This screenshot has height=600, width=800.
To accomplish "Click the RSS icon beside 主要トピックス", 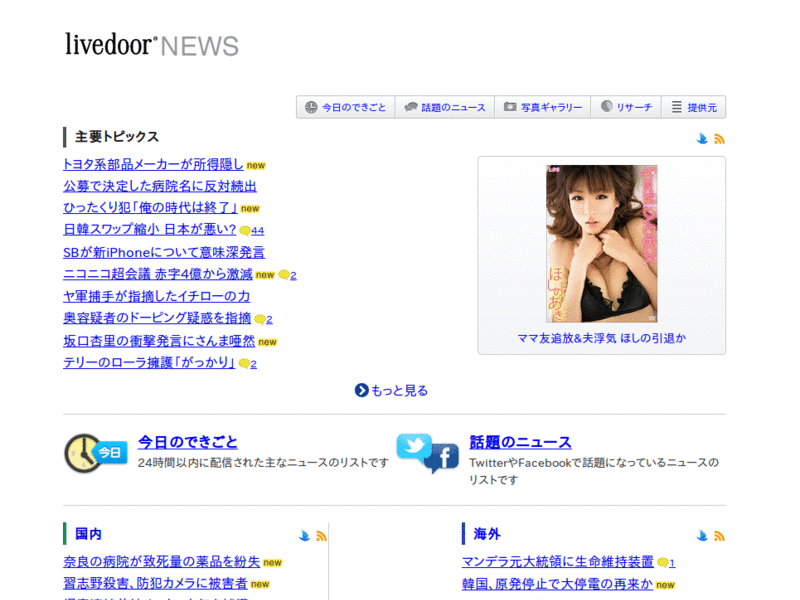I will [x=719, y=139].
